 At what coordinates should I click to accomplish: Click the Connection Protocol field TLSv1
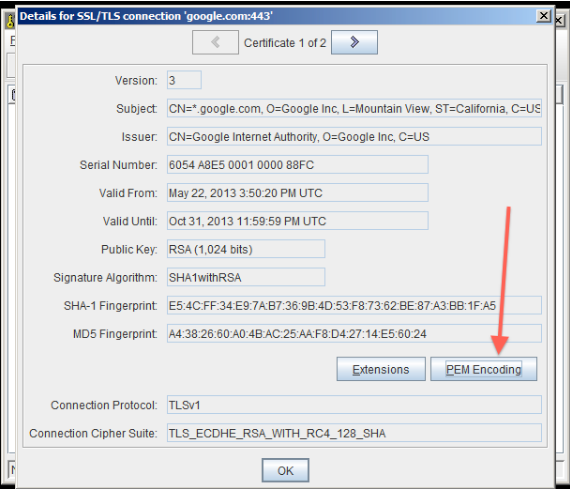click(354, 405)
